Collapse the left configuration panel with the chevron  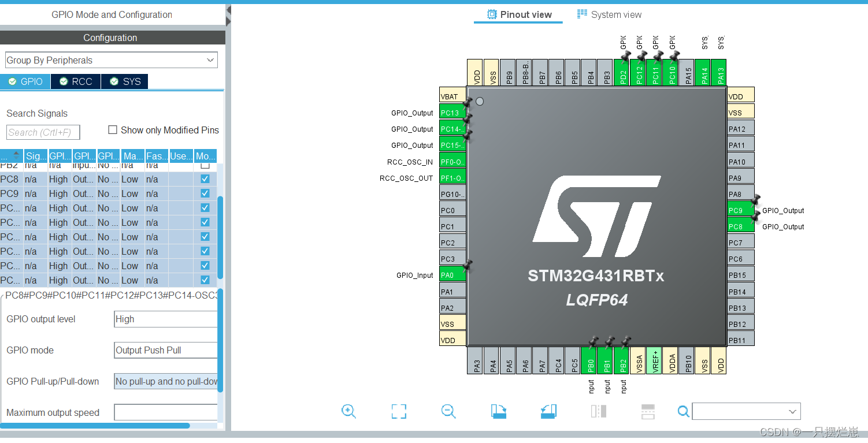(x=228, y=10)
